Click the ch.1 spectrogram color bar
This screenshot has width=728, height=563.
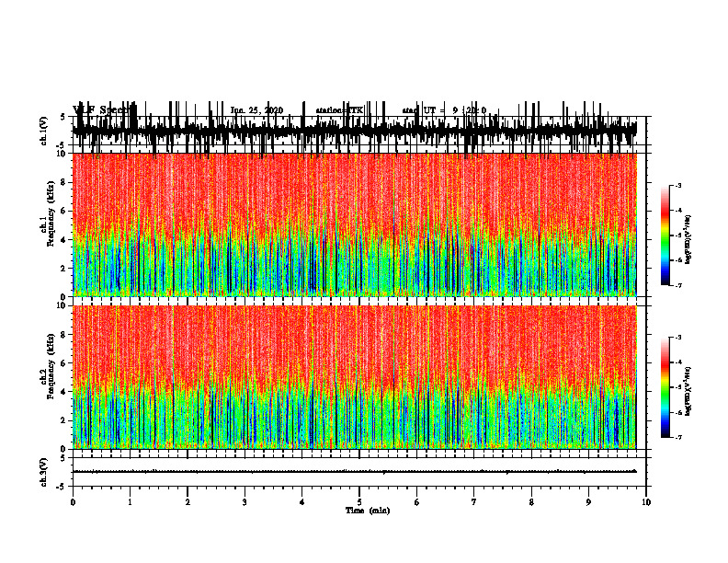pos(665,236)
